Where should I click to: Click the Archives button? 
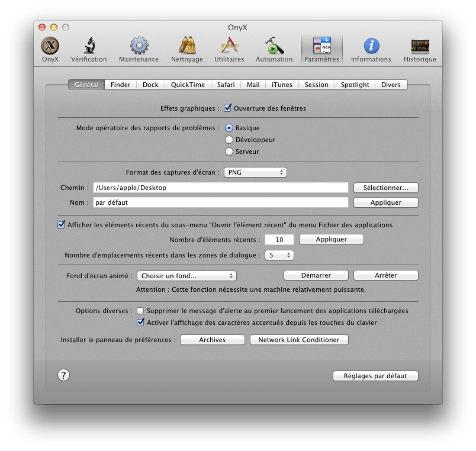[213, 340]
